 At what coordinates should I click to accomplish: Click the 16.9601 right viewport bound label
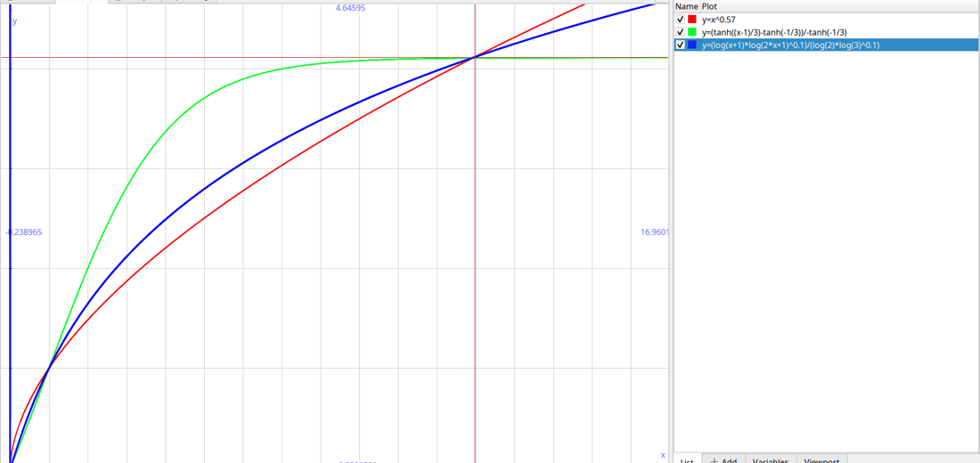click(x=655, y=231)
